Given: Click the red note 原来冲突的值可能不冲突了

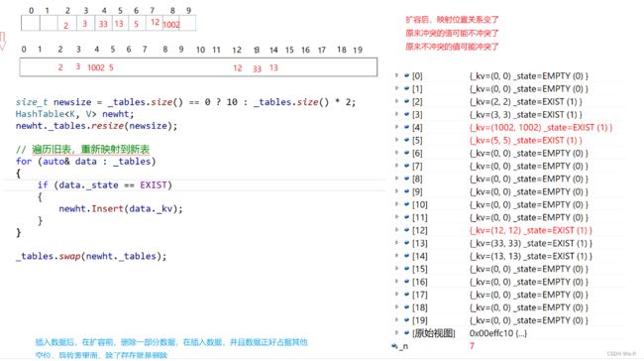Looking at the screenshot, I should 452,33.
